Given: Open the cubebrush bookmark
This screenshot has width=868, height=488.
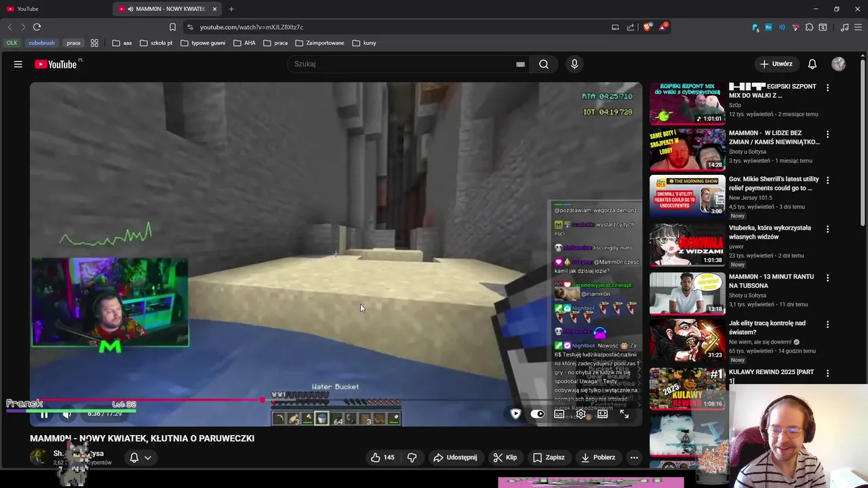Looking at the screenshot, I should pyautogui.click(x=41, y=43).
